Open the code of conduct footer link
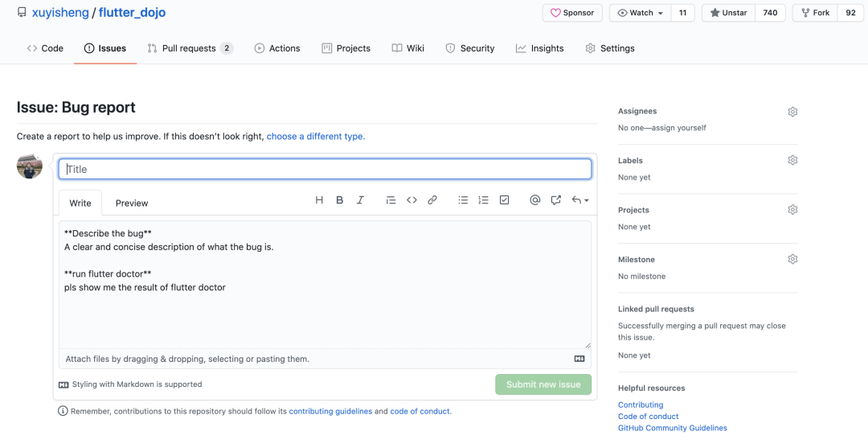868x448 pixels. click(x=420, y=412)
